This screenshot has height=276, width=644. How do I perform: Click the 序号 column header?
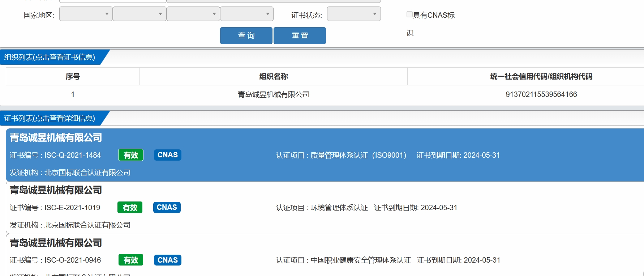(73, 76)
